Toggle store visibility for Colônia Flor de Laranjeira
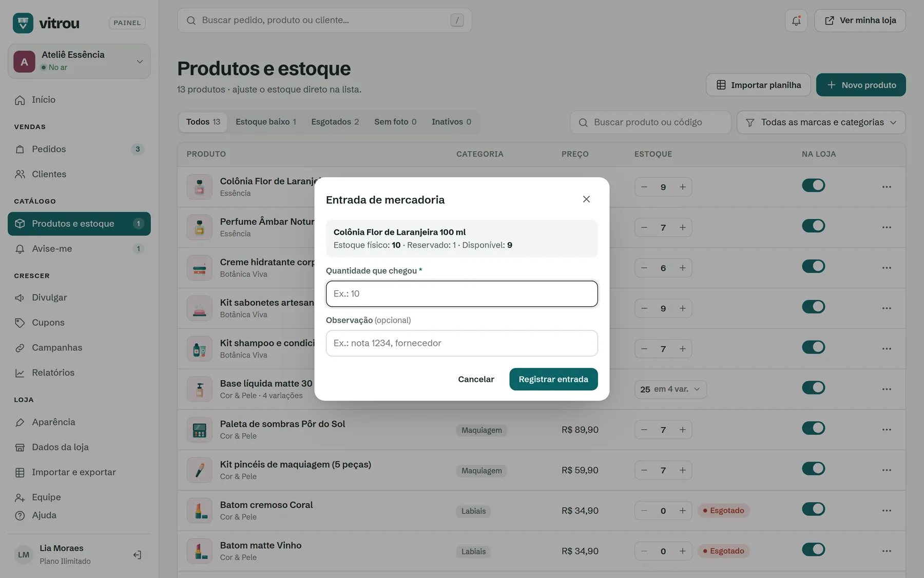The image size is (924, 578). pyautogui.click(x=813, y=185)
